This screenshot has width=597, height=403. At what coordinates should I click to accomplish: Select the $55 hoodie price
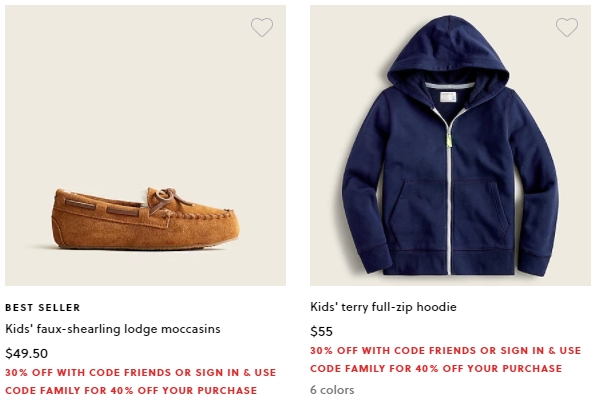(321, 331)
